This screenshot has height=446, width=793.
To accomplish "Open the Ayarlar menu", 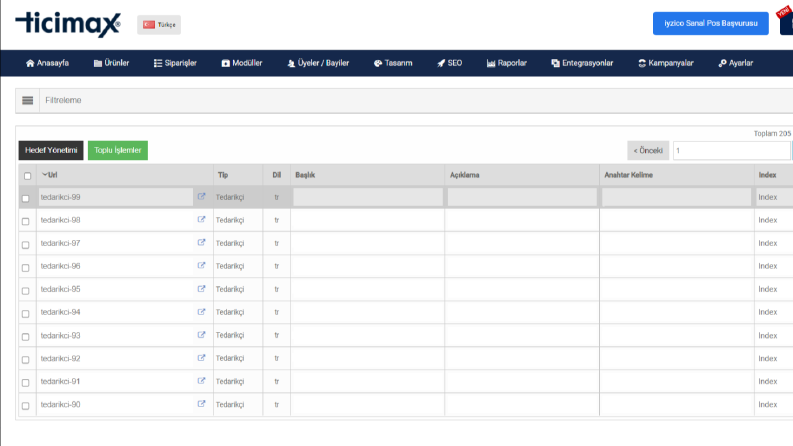I will point(736,63).
